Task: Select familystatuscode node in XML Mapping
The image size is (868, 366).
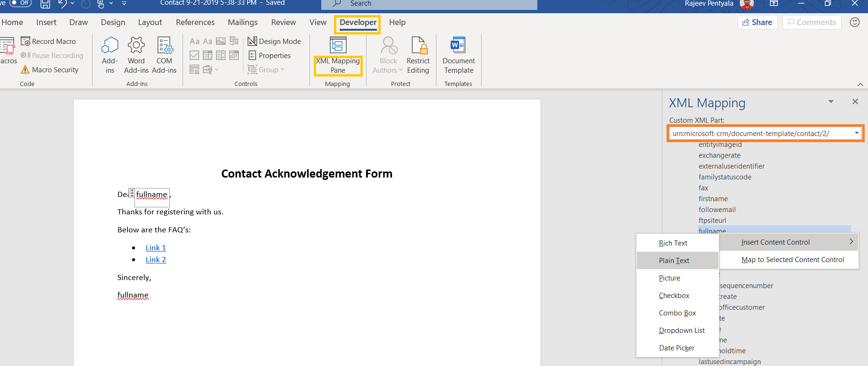Action: pos(725,177)
